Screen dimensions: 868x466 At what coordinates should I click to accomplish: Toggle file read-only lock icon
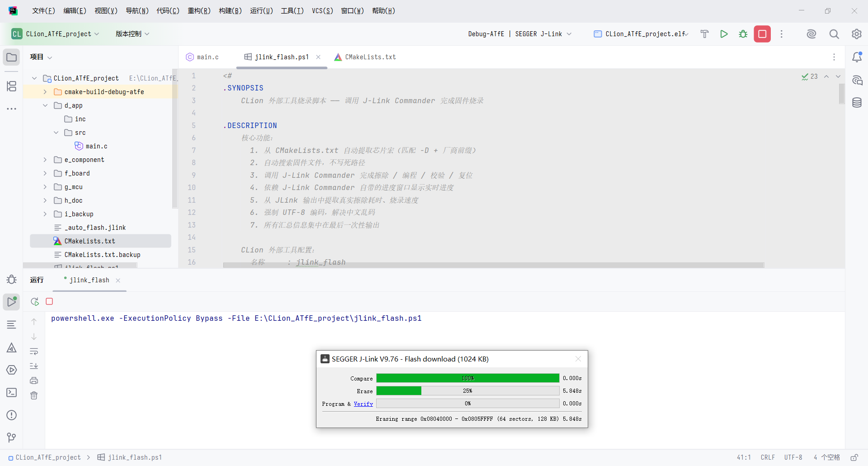click(x=854, y=457)
